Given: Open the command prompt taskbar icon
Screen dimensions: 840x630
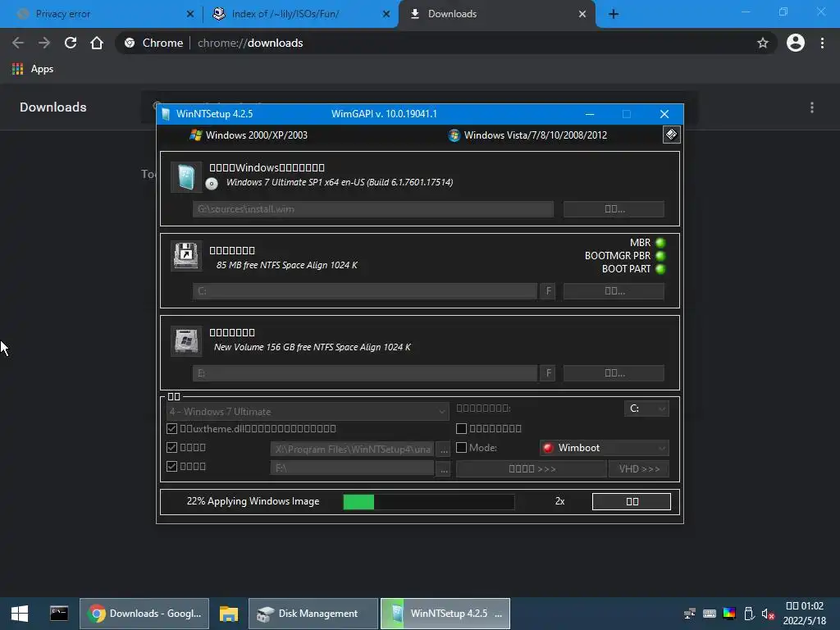Looking at the screenshot, I should 59,614.
